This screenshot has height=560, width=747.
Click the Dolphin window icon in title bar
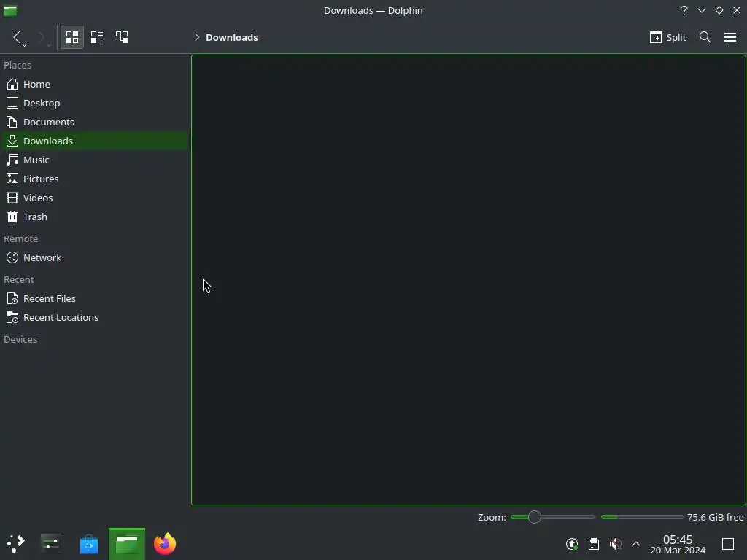click(10, 10)
